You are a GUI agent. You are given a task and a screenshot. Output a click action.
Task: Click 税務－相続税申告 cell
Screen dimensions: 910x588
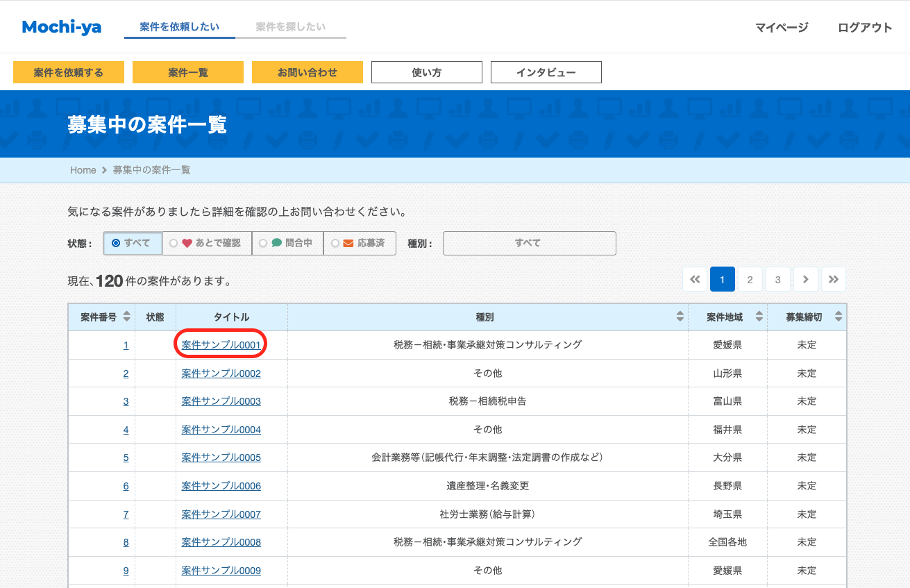click(487, 401)
